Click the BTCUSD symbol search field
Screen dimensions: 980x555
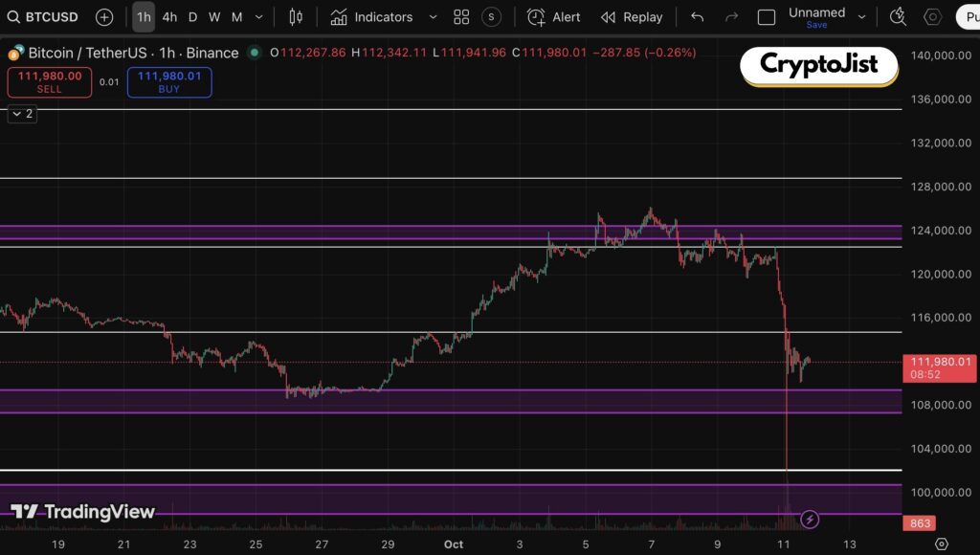pyautogui.click(x=44, y=17)
